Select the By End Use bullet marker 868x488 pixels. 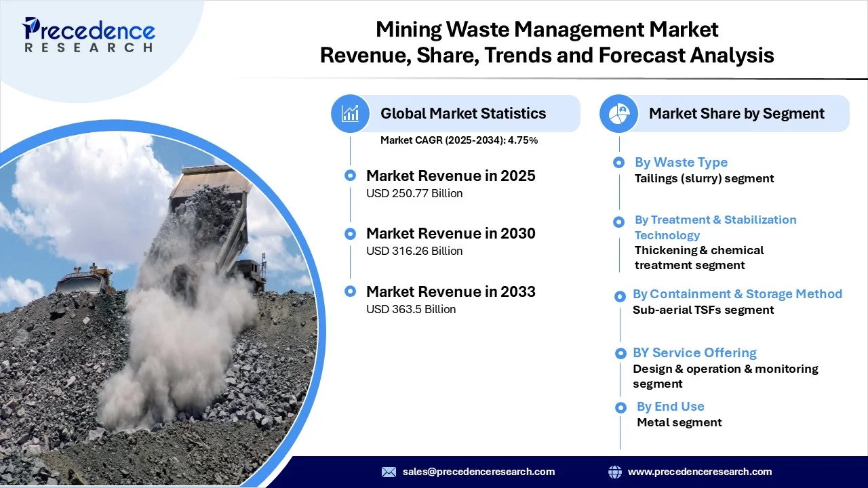click(620, 407)
